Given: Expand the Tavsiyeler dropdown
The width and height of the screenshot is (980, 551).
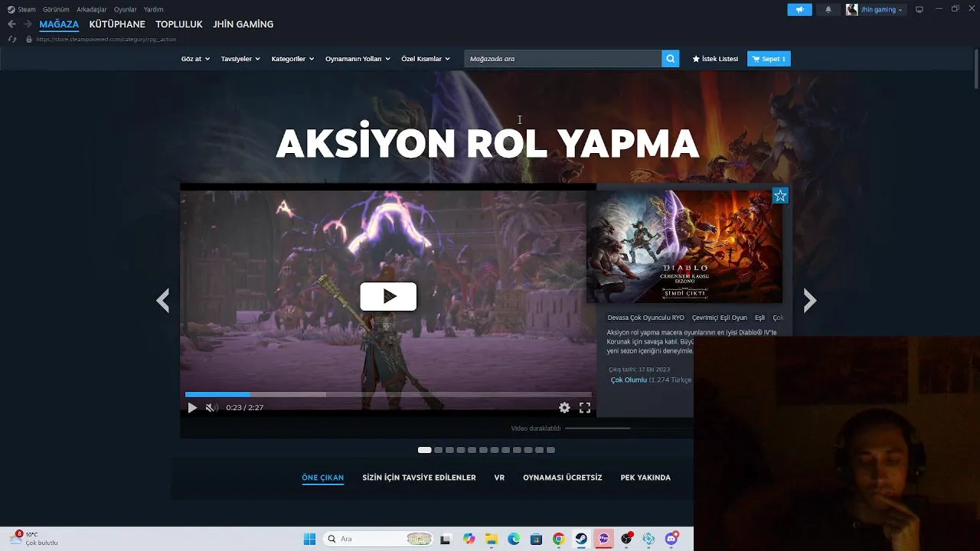Looking at the screenshot, I should pos(240,59).
